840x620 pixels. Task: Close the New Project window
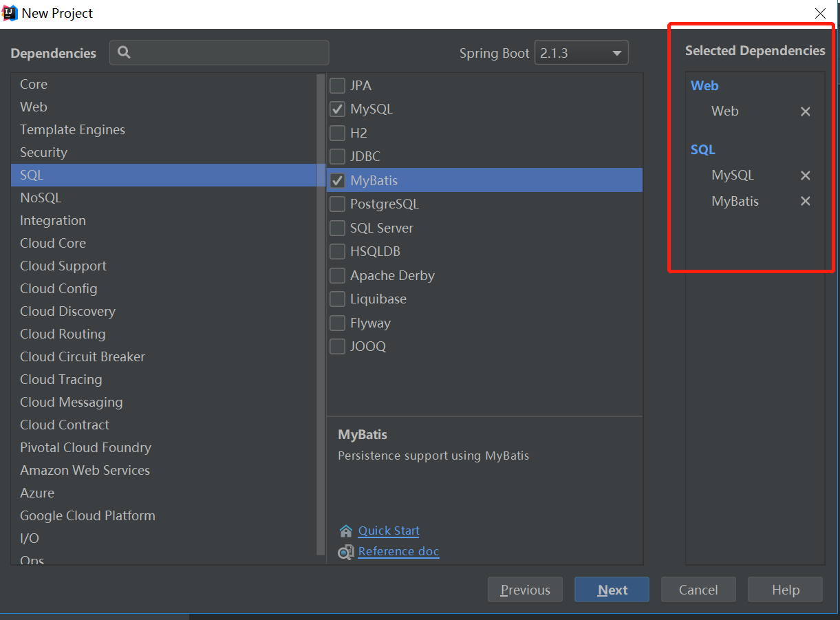pyautogui.click(x=820, y=13)
